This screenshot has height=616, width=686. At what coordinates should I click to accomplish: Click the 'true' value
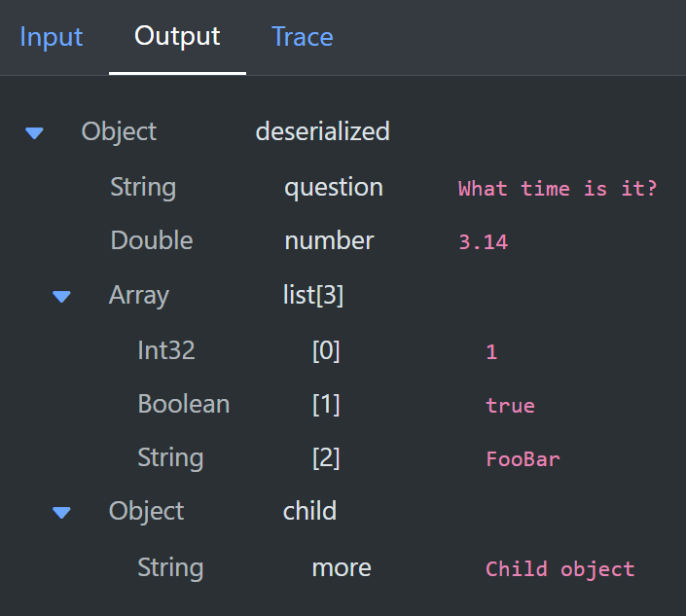click(x=510, y=406)
